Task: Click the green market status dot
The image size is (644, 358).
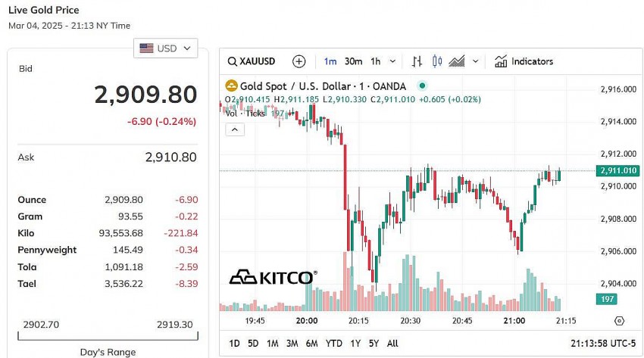Action: tap(422, 86)
